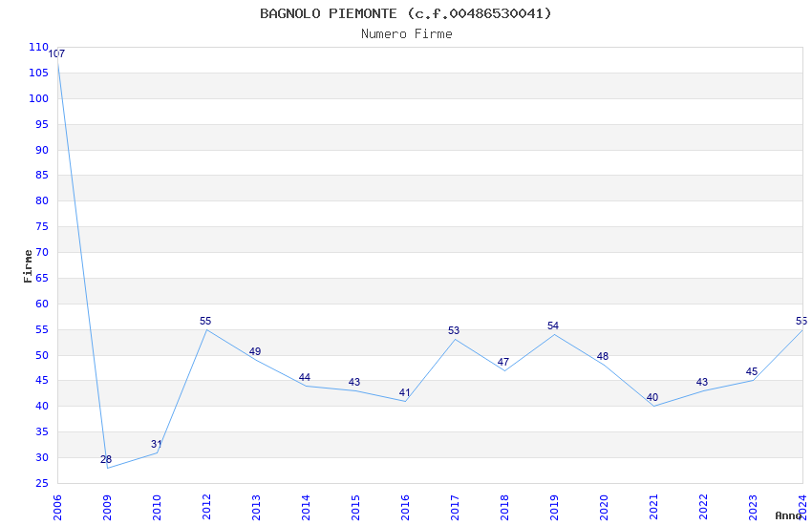812x525 pixels.
Task: Pick the data label 45 for year 2023
Action: (752, 372)
